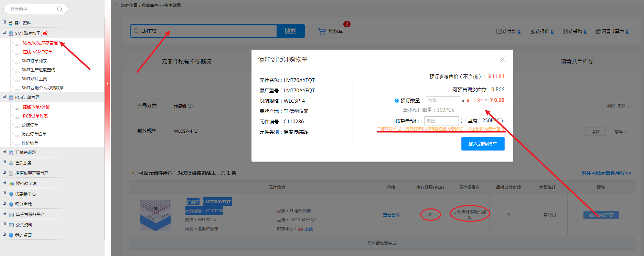Click the 待采购 icon in top bar
This screenshot has width=644, height=256.
565,31
